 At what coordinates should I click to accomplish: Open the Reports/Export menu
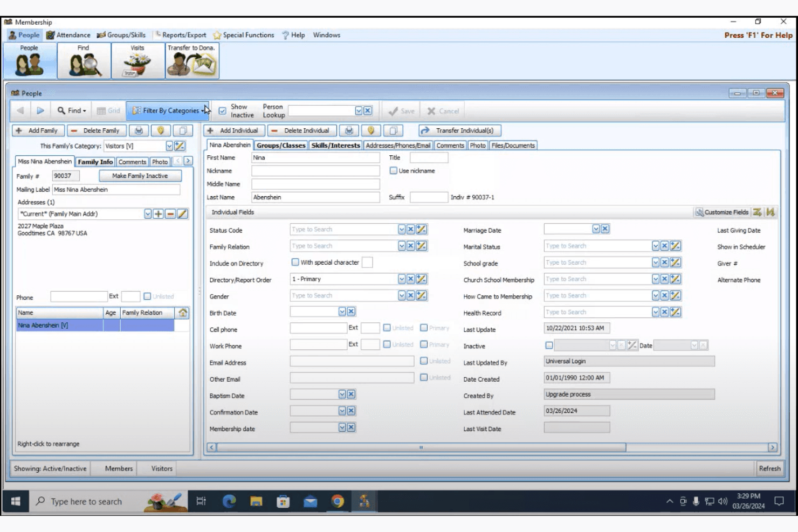(x=181, y=35)
